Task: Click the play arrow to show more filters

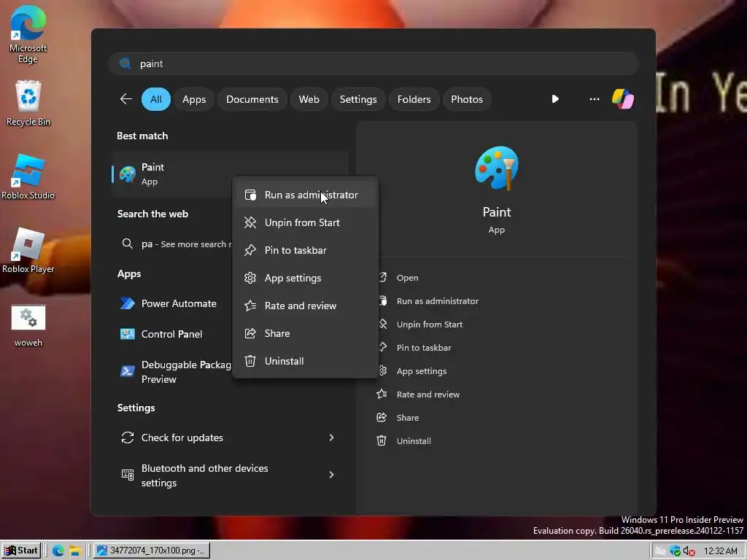Action: click(555, 99)
